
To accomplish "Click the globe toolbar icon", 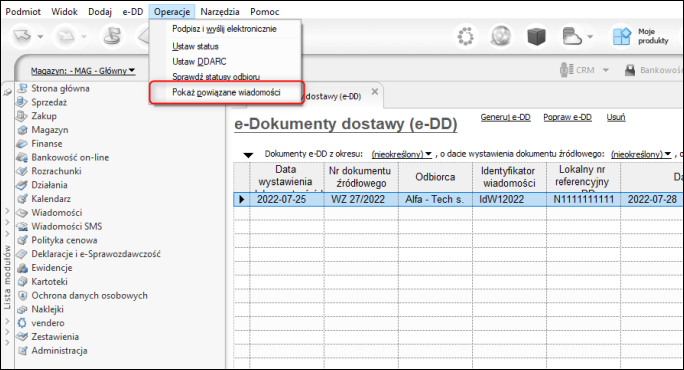I will [501, 36].
